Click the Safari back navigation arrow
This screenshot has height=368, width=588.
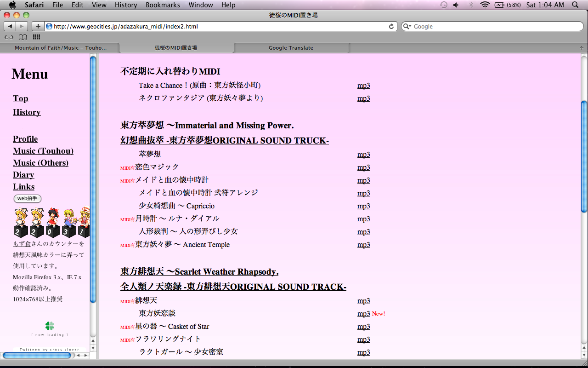click(10, 26)
